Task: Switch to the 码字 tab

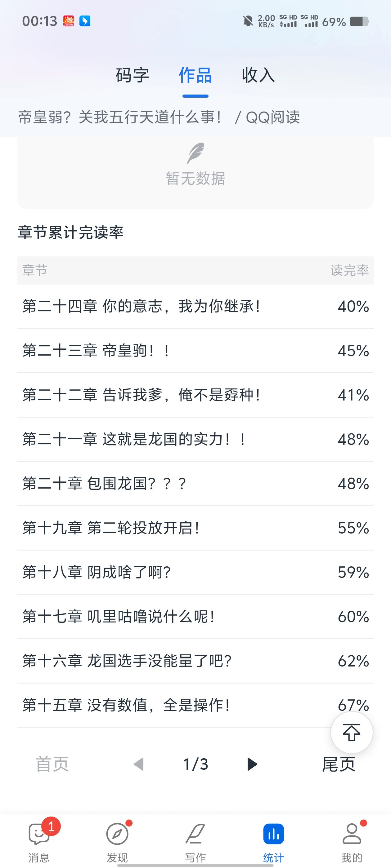Action: point(132,75)
